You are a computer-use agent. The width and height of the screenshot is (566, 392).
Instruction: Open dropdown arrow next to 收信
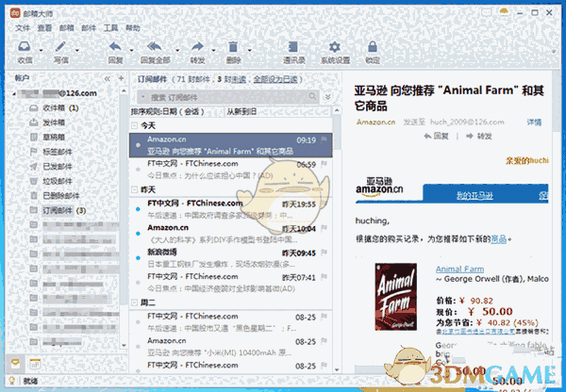(41, 51)
